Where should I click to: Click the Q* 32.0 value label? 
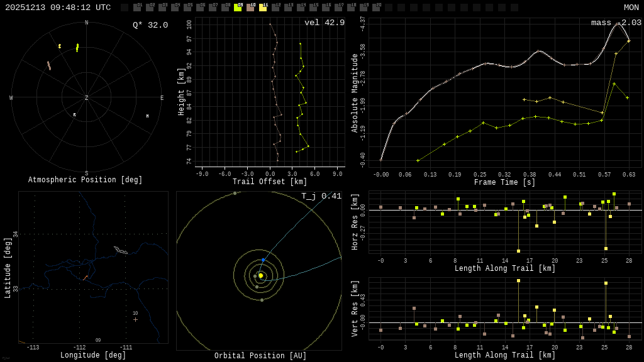(x=150, y=25)
